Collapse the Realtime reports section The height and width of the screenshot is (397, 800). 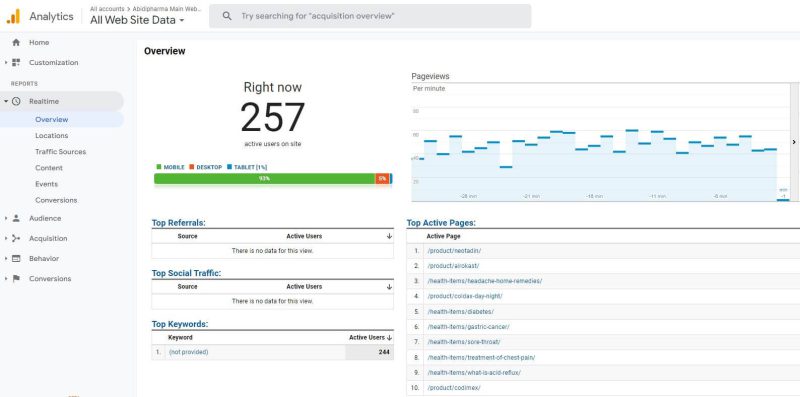coord(6,101)
